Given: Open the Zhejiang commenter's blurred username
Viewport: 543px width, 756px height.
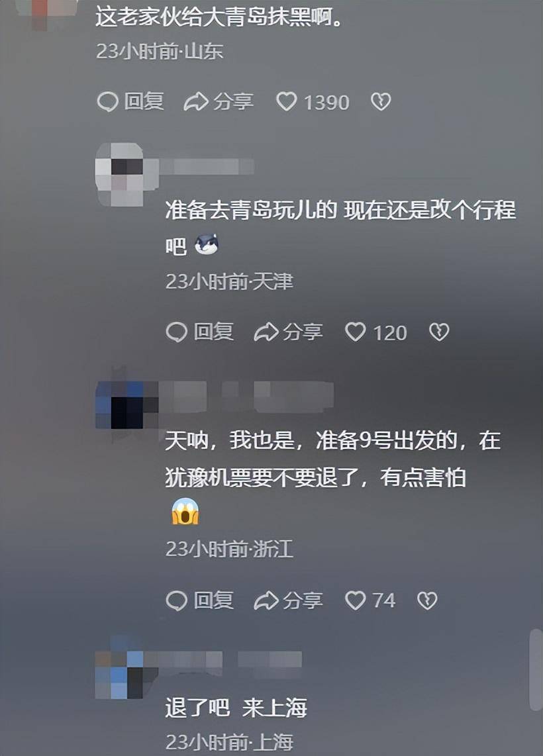Looking at the screenshot, I should pos(247,397).
